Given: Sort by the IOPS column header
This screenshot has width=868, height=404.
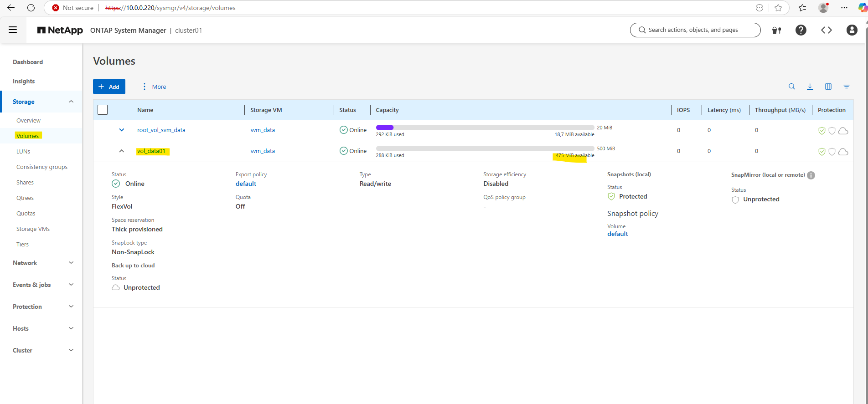Looking at the screenshot, I should click(x=683, y=110).
